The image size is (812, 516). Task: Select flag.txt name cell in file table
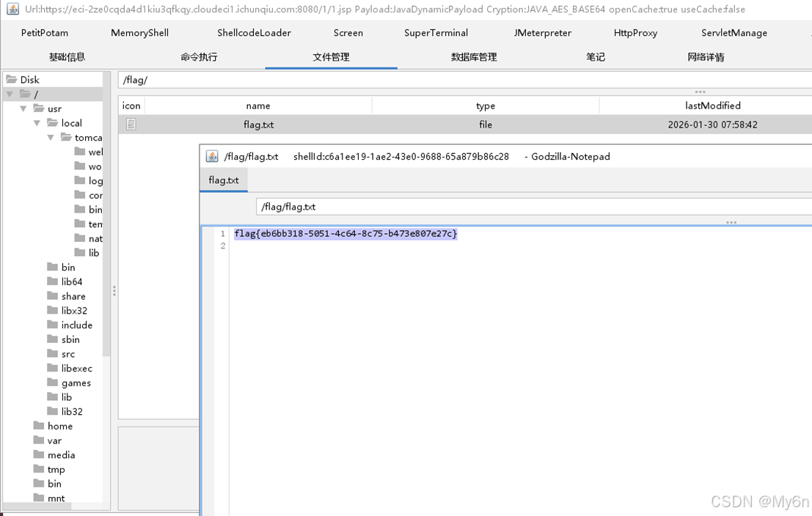click(258, 125)
